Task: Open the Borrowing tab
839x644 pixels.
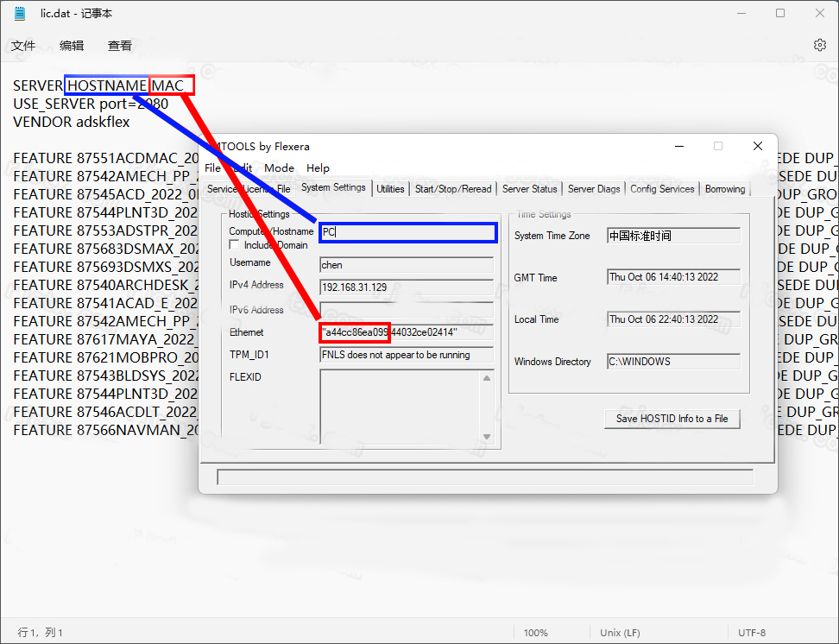Action: (x=725, y=189)
